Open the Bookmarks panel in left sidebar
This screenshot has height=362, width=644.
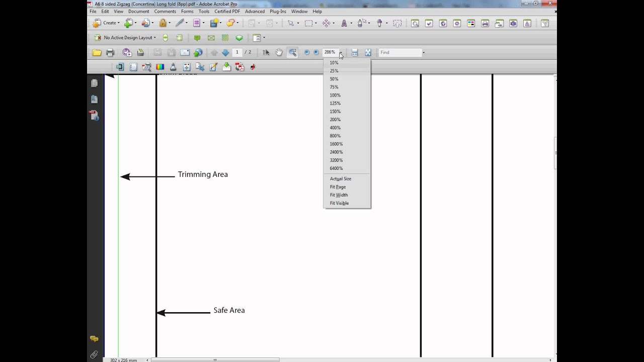point(94,100)
